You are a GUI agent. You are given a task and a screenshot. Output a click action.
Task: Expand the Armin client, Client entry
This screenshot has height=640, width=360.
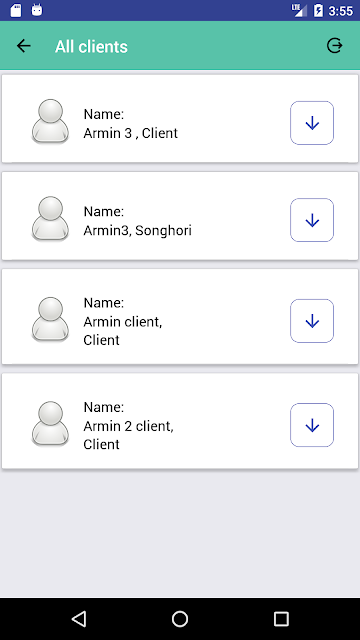(x=312, y=321)
